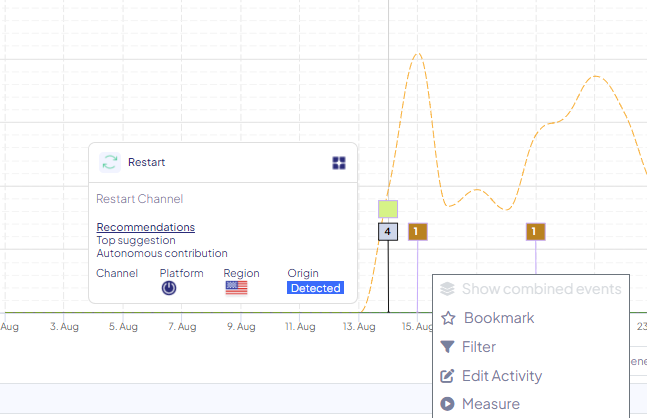This screenshot has width=647, height=418.
Task: Select Show combined events menu entry
Action: pos(540,289)
